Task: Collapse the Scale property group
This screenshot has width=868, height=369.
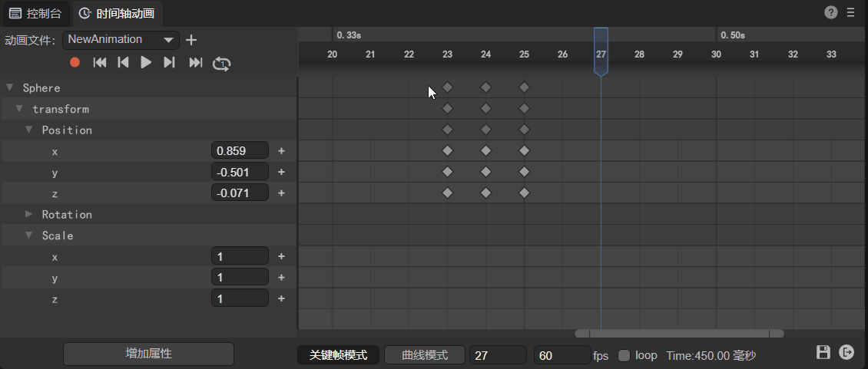Action: click(x=29, y=236)
